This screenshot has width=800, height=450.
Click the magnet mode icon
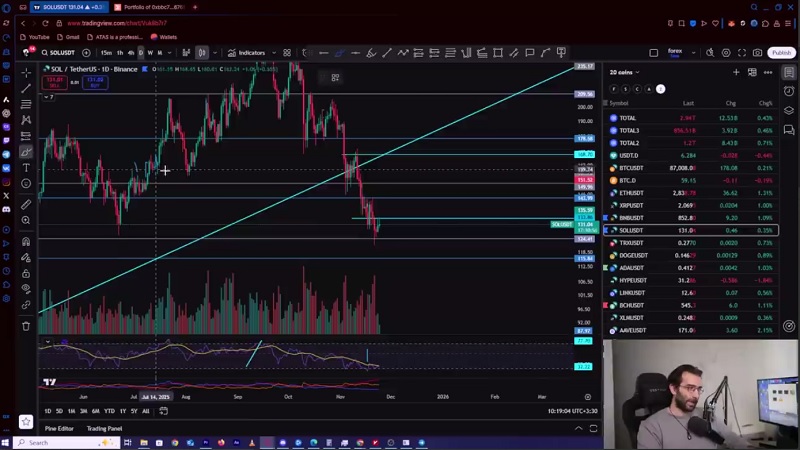26,241
